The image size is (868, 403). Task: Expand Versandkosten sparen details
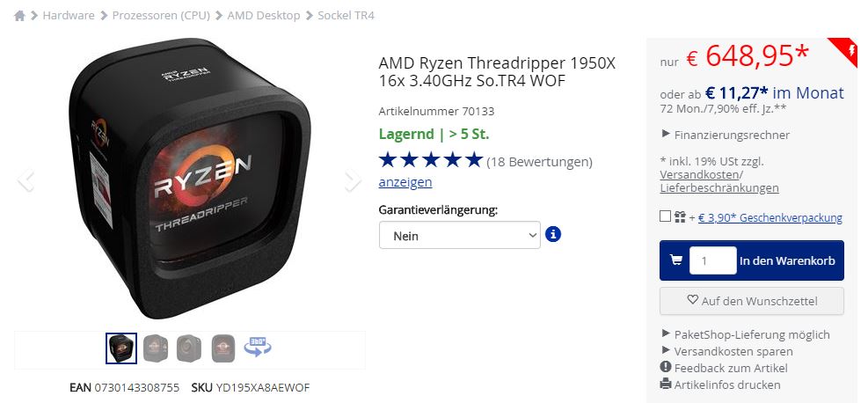[x=726, y=351]
